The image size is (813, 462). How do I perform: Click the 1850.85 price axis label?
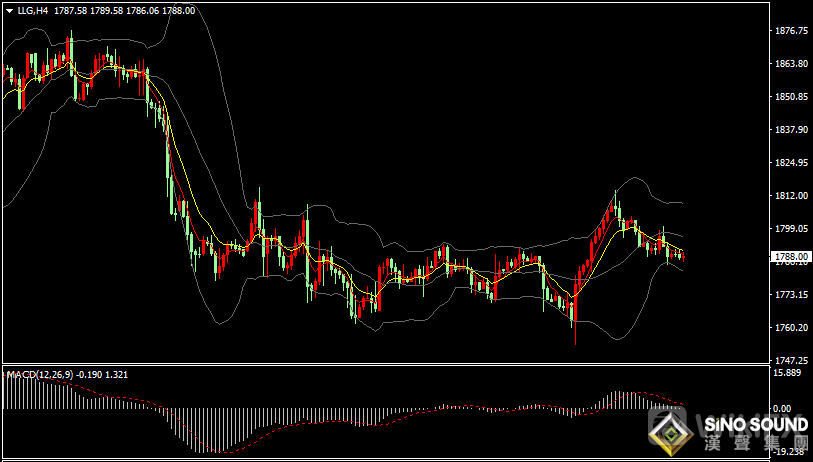tap(791, 97)
